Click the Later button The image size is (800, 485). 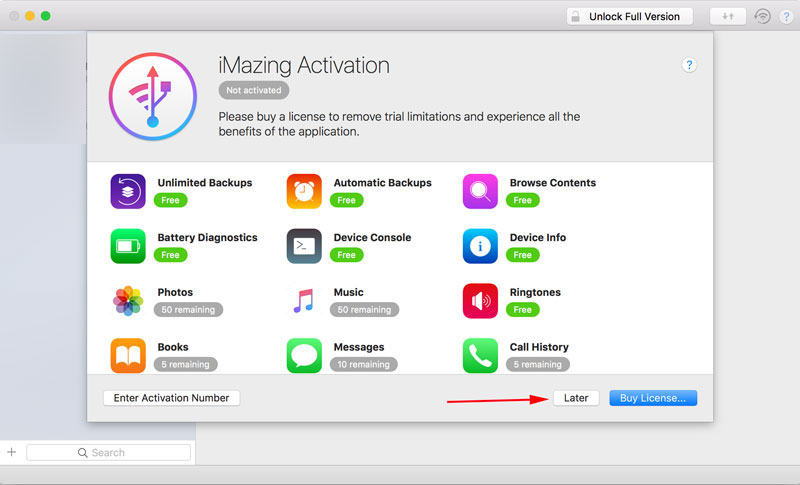(x=576, y=398)
